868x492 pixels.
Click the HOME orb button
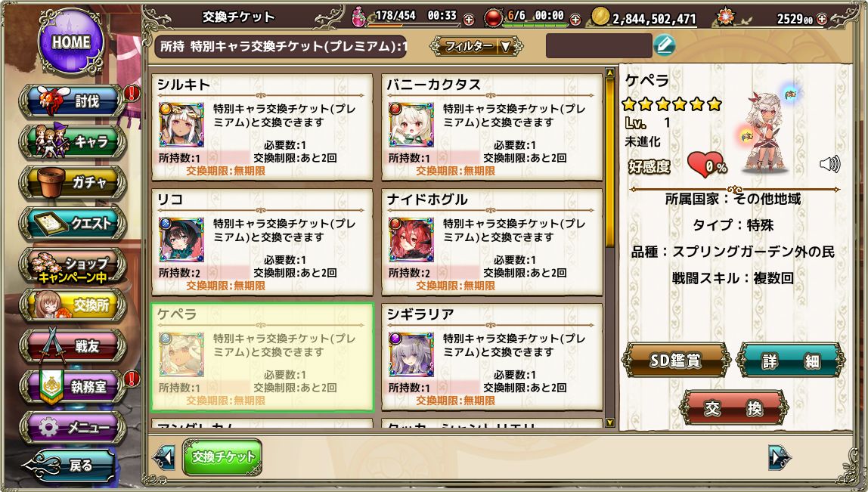coord(71,42)
